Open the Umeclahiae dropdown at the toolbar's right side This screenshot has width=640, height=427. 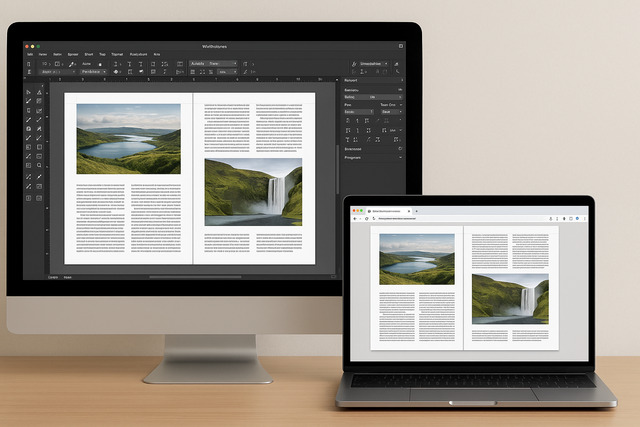pyautogui.click(x=373, y=64)
